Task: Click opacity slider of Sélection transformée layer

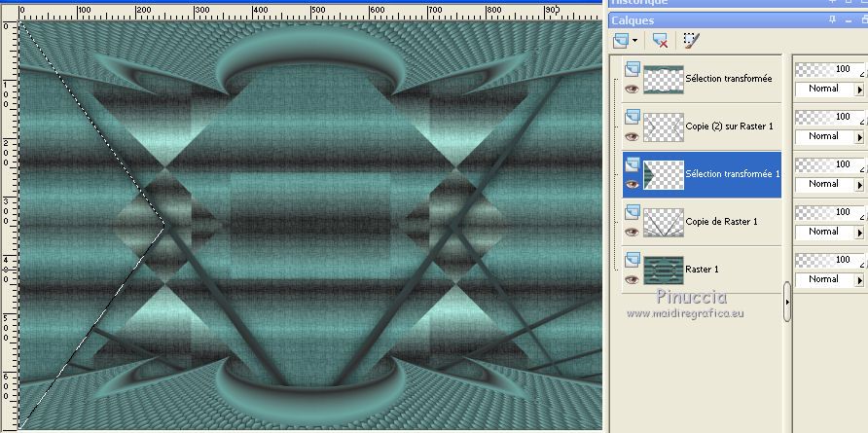Action: [829, 70]
